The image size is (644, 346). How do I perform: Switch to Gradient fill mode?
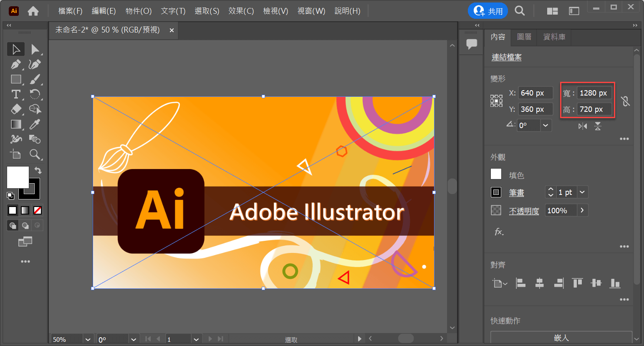coord(25,210)
